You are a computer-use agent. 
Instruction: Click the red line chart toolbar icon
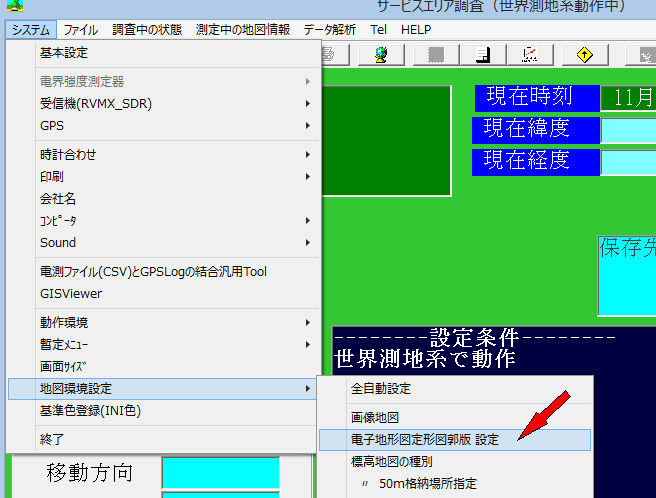(532, 54)
